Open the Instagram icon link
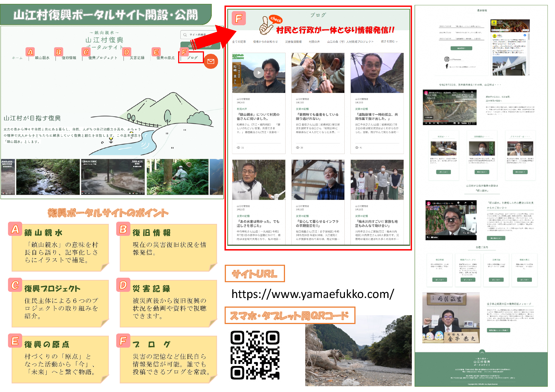This screenshot has width=555, height=392. click(447, 59)
